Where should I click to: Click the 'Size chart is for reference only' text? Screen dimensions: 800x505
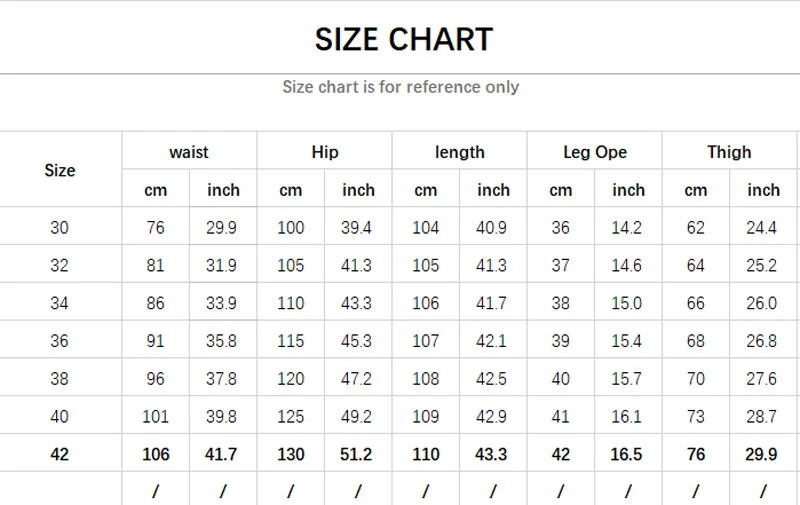(400, 87)
